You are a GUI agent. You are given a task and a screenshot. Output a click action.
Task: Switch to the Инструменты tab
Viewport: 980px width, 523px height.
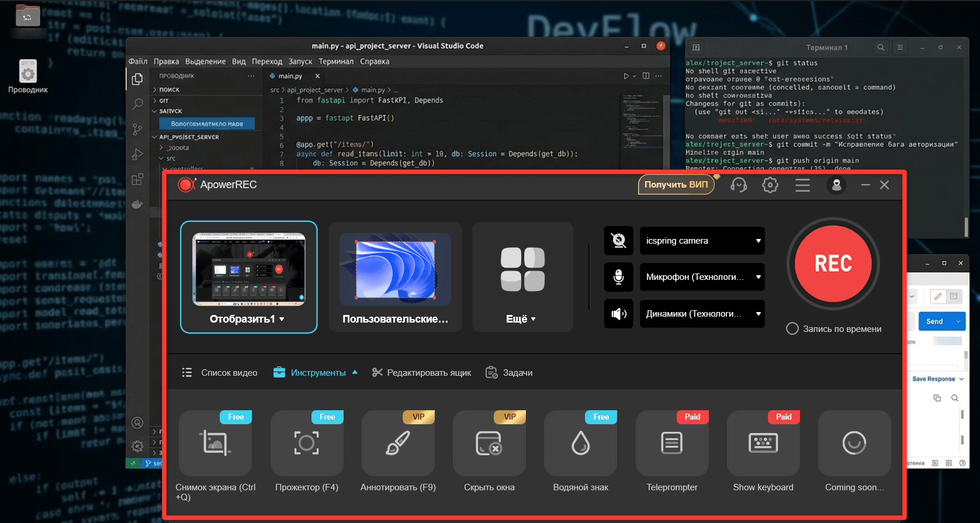click(x=316, y=373)
